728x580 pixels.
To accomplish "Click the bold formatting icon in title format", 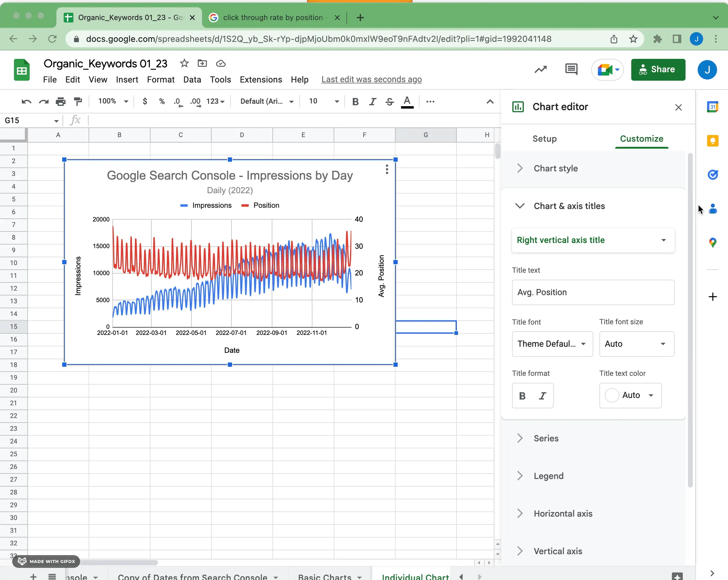I will [522, 395].
